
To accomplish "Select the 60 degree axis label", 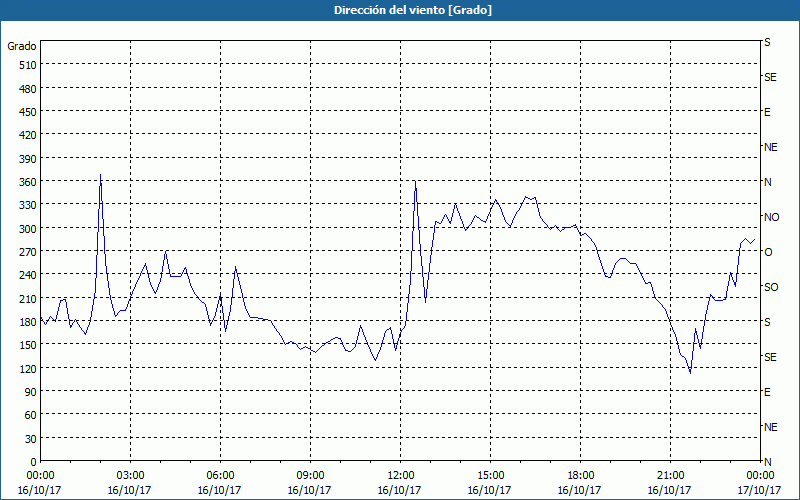I will [31, 415].
